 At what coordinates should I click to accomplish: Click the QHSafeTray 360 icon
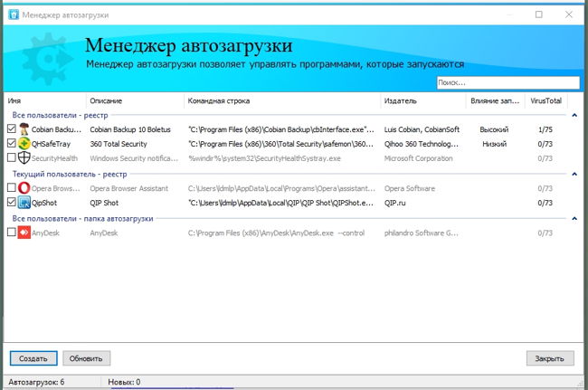pos(24,143)
